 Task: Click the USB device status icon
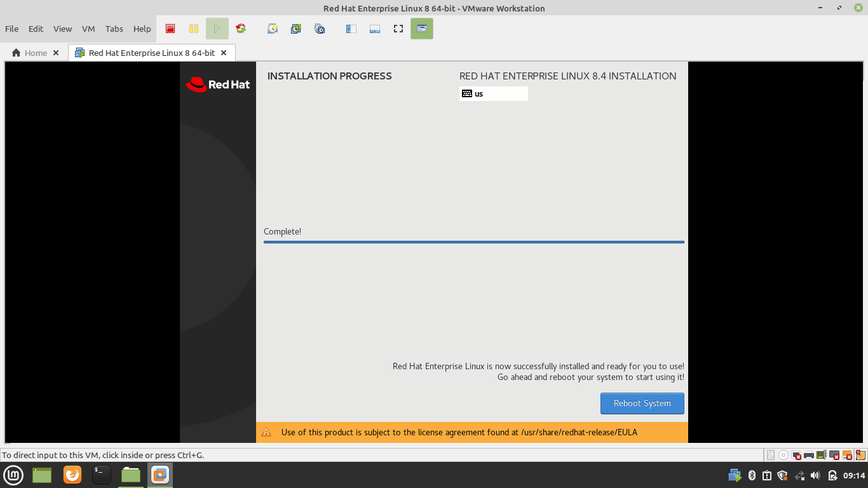tap(847, 455)
